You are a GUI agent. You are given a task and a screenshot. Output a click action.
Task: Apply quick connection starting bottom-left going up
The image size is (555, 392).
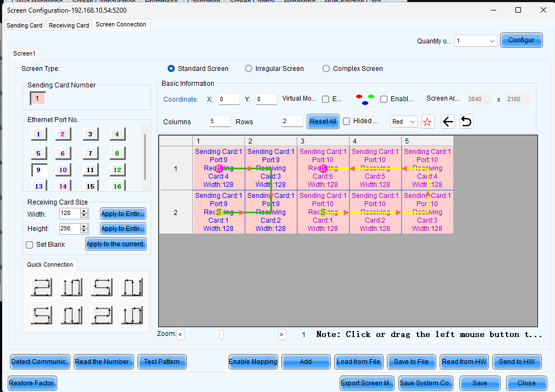pyautogui.click(x=72, y=315)
